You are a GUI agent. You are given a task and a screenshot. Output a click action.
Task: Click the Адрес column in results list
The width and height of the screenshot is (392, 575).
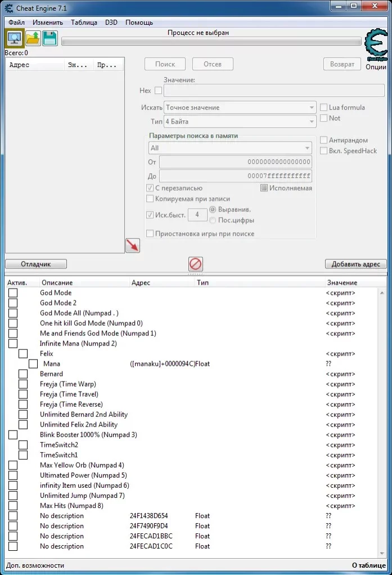click(35, 65)
